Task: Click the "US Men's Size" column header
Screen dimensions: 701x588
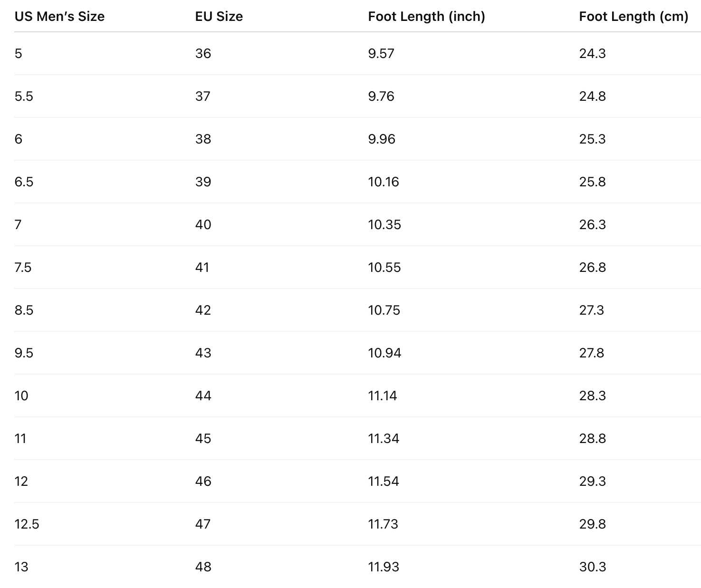Action: tap(59, 17)
